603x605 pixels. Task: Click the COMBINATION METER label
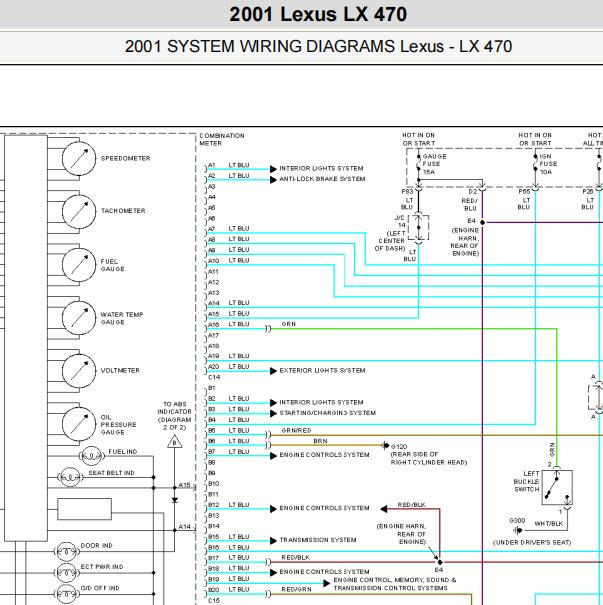222,139
